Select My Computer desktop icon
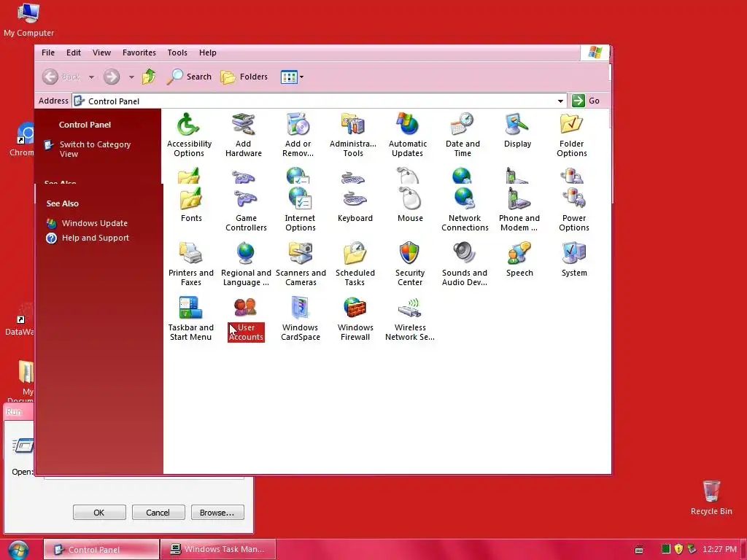 tap(28, 20)
